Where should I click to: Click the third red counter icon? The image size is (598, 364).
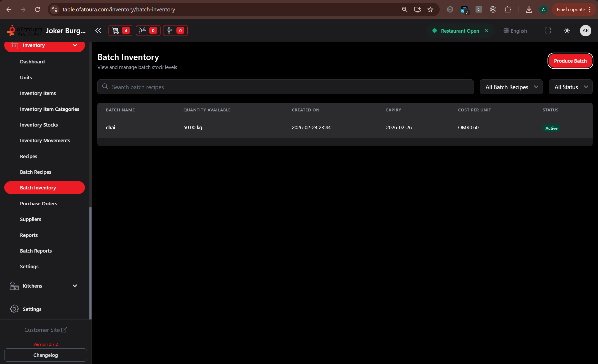[x=175, y=31]
